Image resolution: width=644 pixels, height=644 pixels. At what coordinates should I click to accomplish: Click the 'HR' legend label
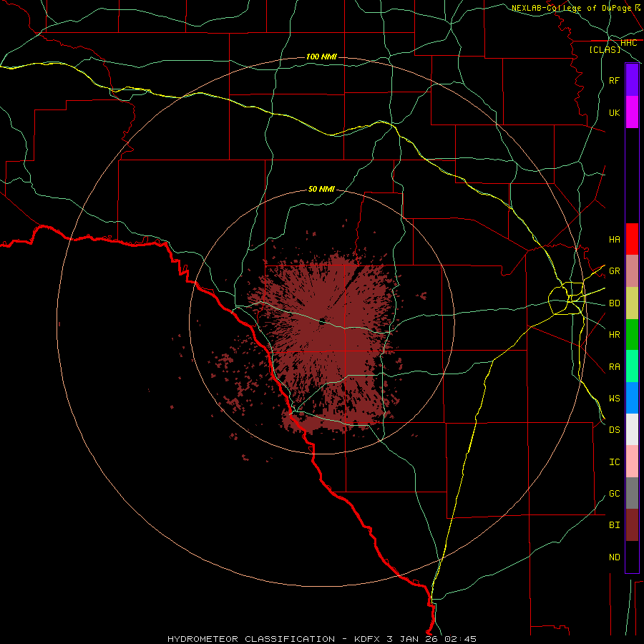(x=615, y=335)
